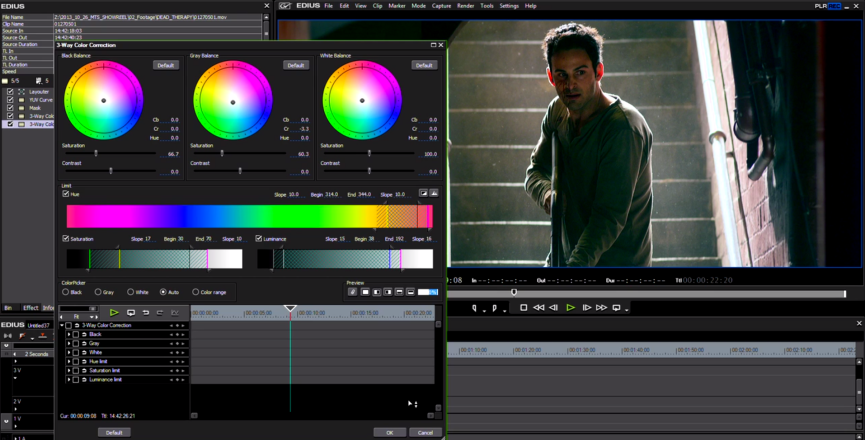Click the loop playback icon in the keyframe toolbar
This screenshot has height=440, width=865.
131,313
